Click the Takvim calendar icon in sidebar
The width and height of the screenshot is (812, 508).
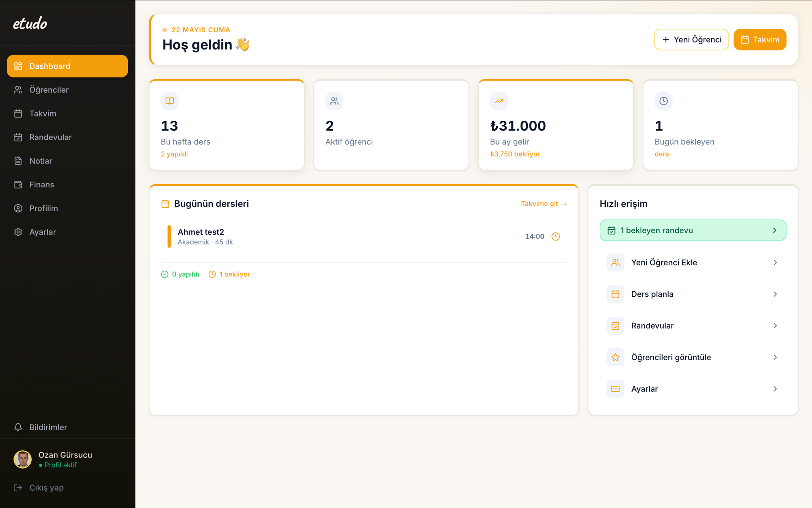[18, 113]
